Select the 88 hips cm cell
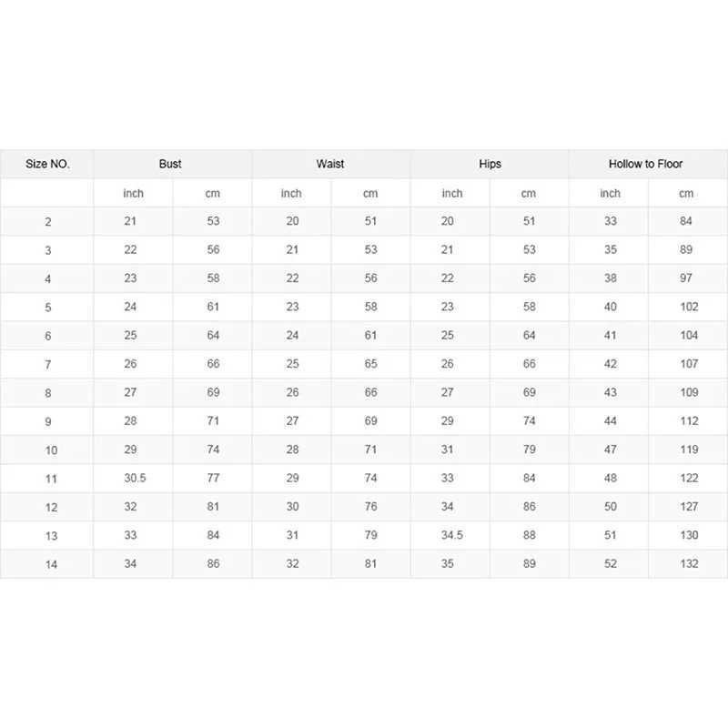 [530, 535]
